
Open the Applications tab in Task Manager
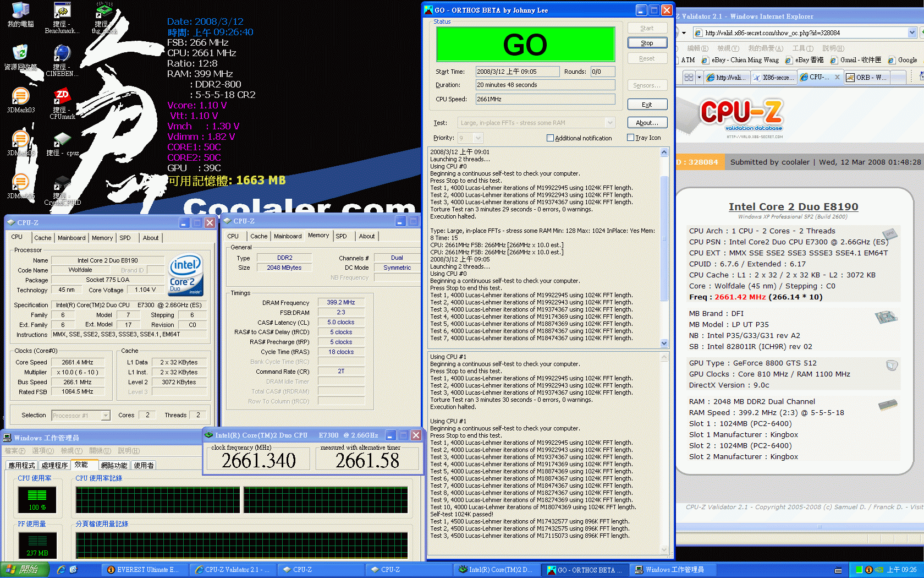pyautogui.click(x=21, y=466)
